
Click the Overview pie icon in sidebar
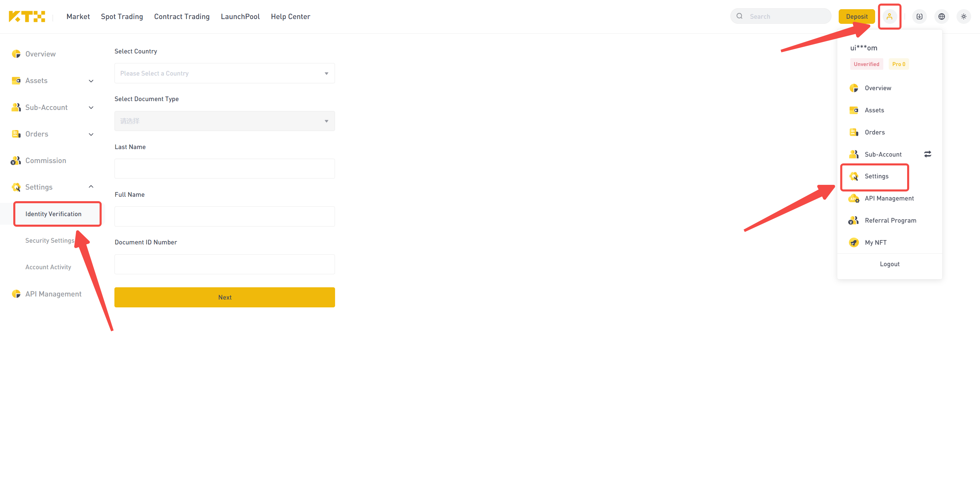(x=16, y=54)
